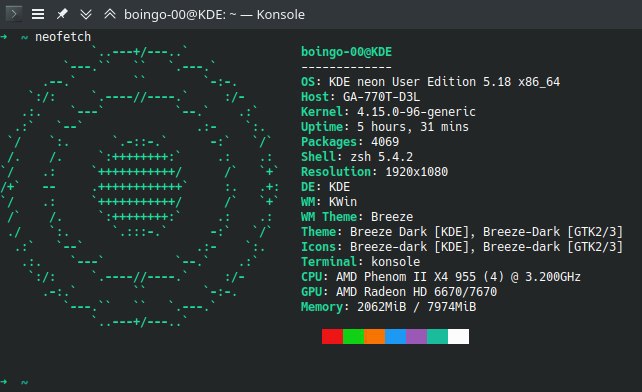Click the typed 'neofetch' command text
Viewport: 642px width, 392px height.
pos(63,37)
